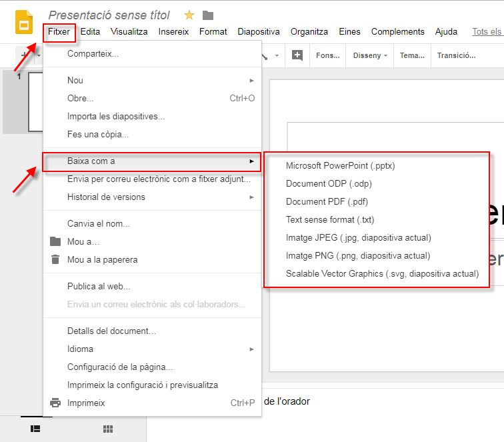504x442 pixels.
Task: Expand the Idioma submenu
Action: 152,349
